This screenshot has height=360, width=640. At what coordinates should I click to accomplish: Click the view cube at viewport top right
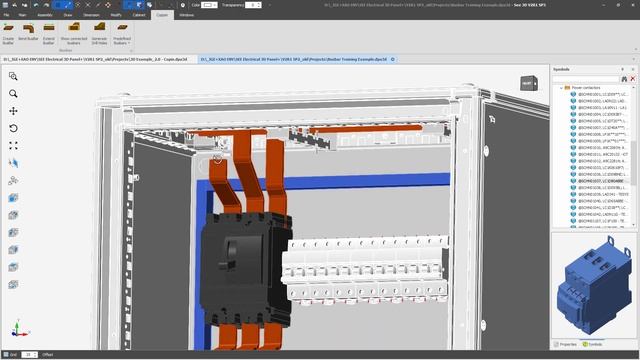529,83
